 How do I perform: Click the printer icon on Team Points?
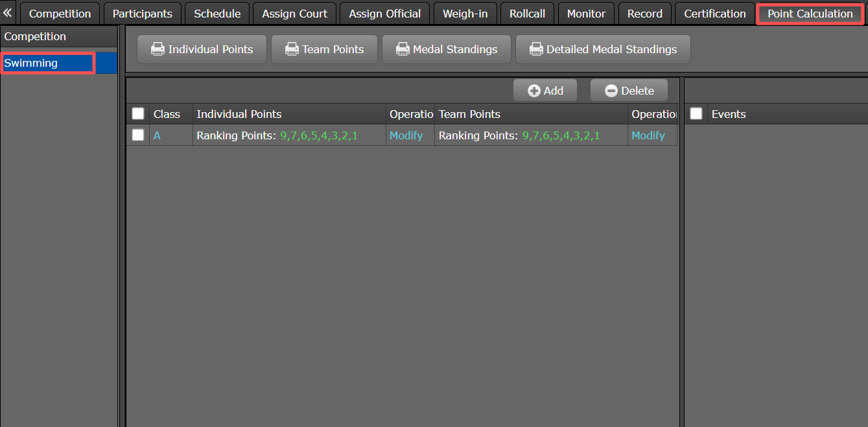[293, 49]
